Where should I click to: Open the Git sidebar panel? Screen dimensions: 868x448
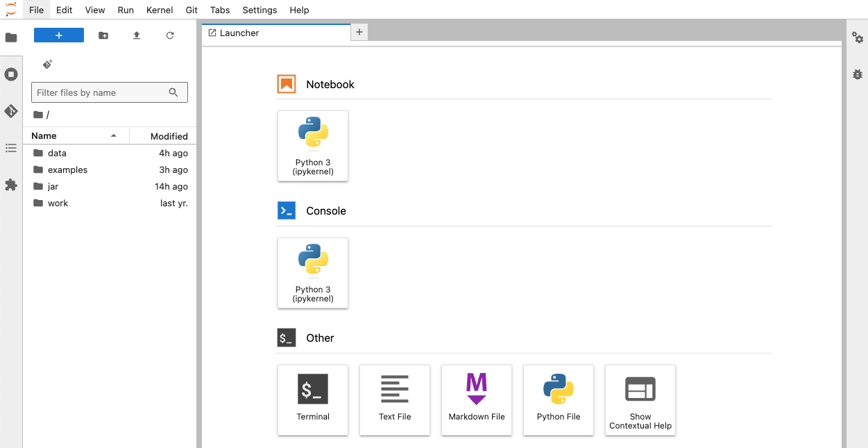pyautogui.click(x=11, y=111)
